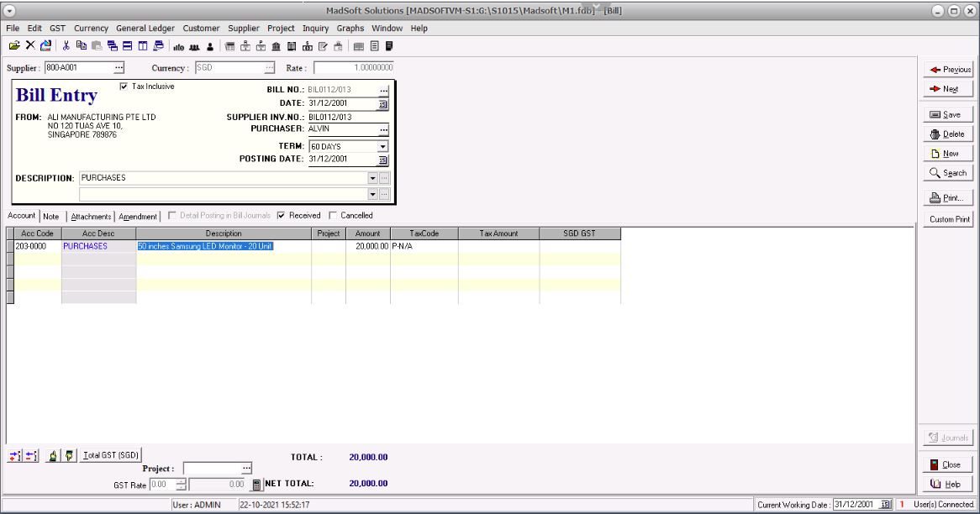Click the copy toolbar icon

pos(82,45)
